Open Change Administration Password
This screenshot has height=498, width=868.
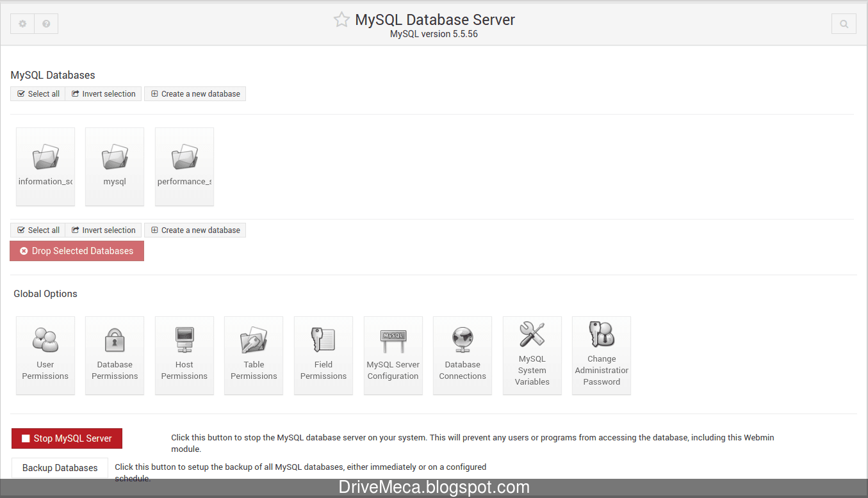(x=601, y=355)
